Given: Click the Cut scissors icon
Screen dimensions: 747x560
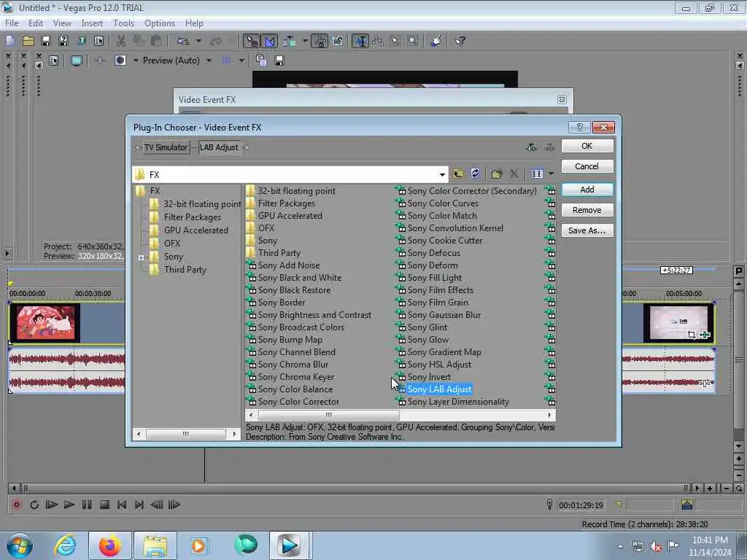Looking at the screenshot, I should click(122, 41).
